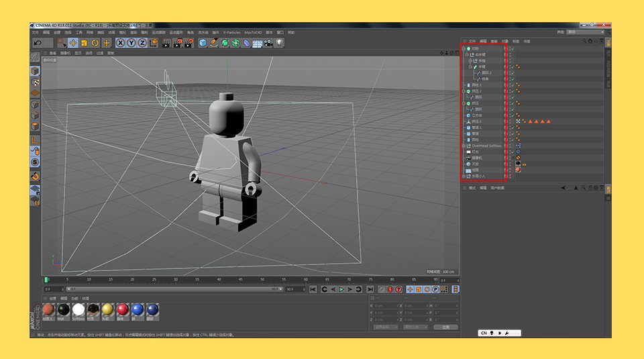
Task: Click the CN input method indicator
Action: pos(484,333)
